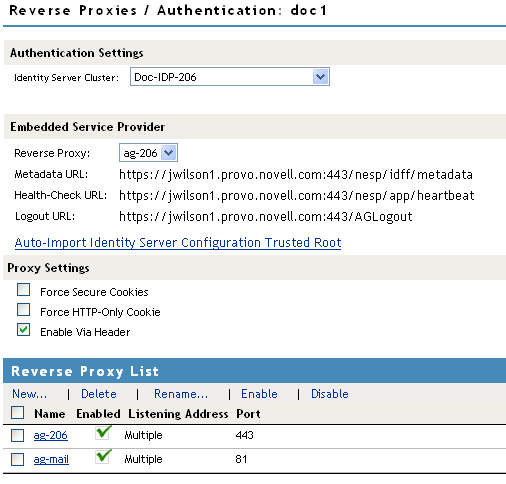Open the ag-mail reverse proxy link
Viewport: 506px width, 484px height.
(x=51, y=459)
